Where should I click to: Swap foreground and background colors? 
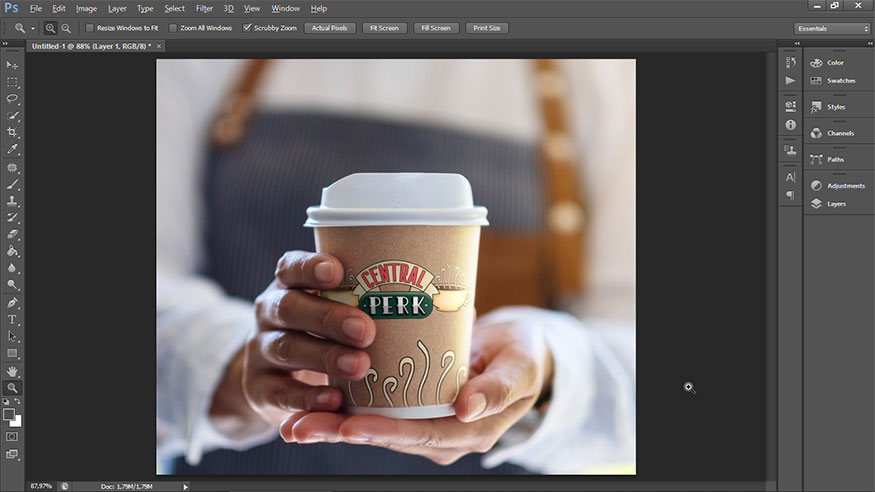click(x=18, y=402)
